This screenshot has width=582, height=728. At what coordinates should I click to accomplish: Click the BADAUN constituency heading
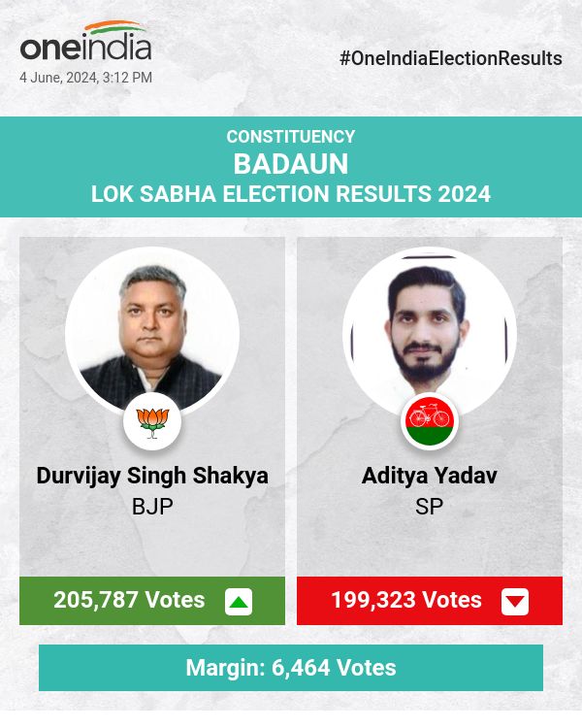[291, 164]
